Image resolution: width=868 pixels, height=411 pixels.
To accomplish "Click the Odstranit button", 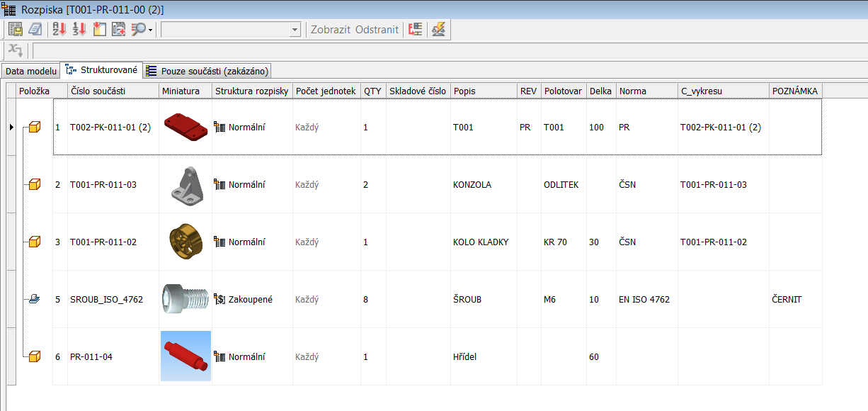I will click(377, 30).
